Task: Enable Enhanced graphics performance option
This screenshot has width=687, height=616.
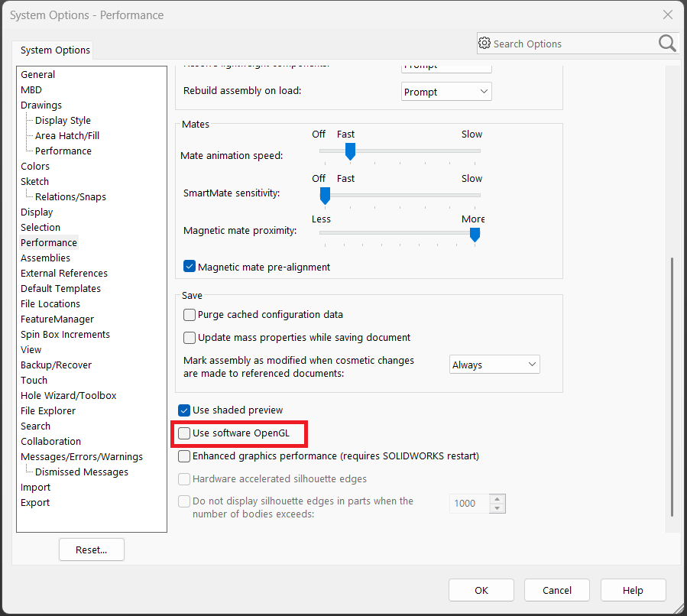Action: (x=184, y=456)
